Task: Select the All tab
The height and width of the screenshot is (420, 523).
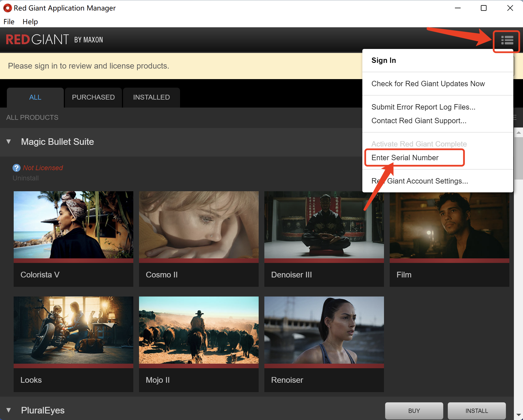Action: [35, 97]
